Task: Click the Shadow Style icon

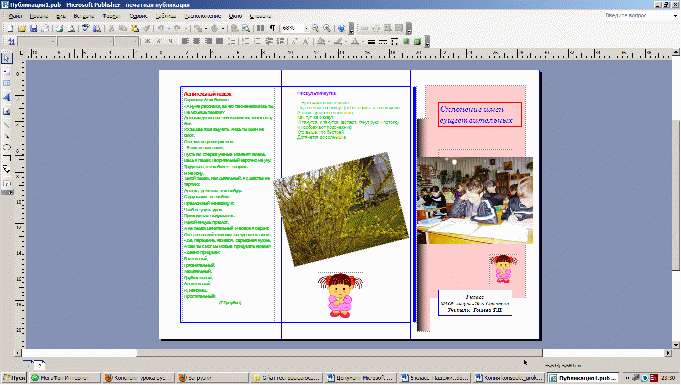Action: (407, 41)
